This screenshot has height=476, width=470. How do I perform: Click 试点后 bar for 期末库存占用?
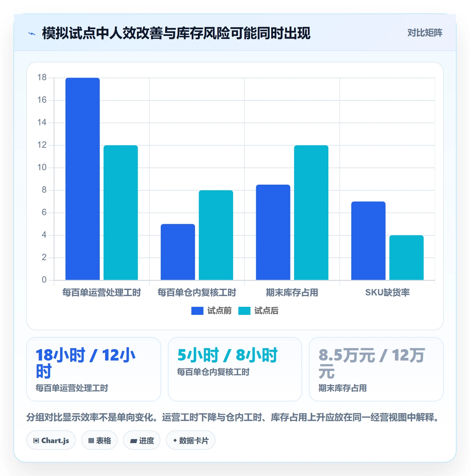[311, 212]
